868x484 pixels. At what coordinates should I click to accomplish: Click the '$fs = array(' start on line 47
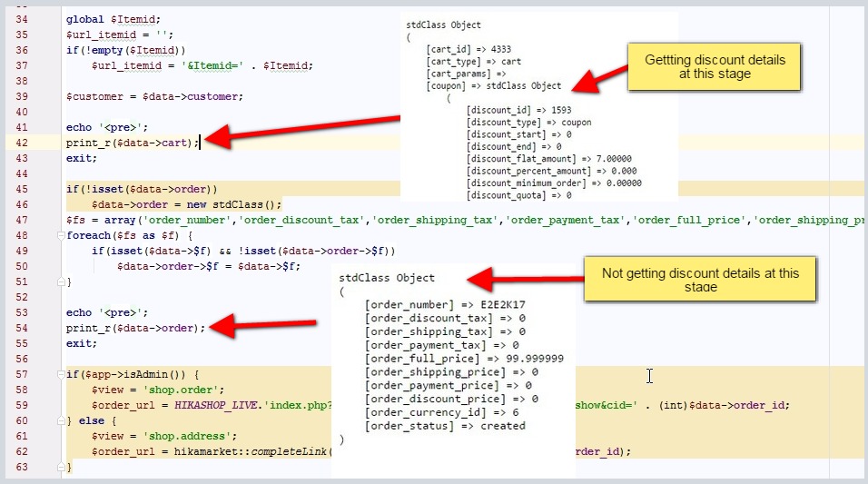click(104, 221)
